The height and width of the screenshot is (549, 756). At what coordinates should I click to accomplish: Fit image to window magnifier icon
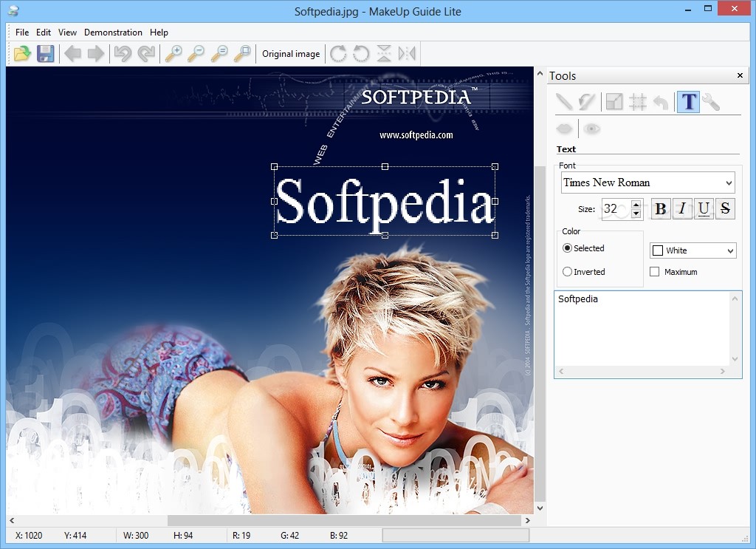(x=242, y=53)
